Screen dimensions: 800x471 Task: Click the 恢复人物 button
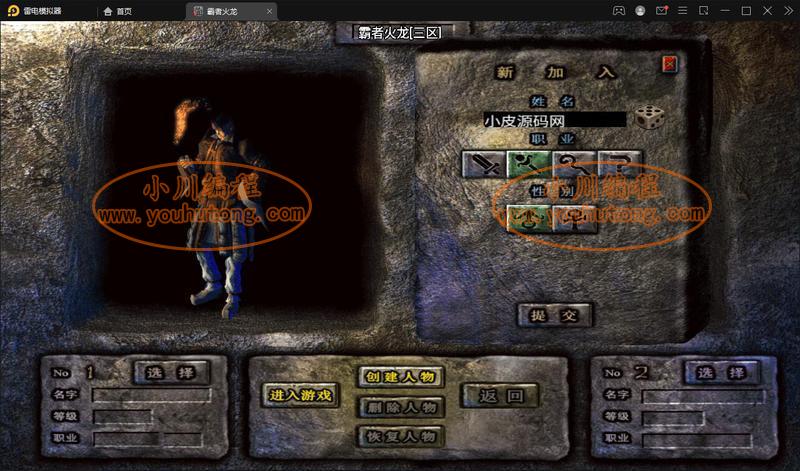pyautogui.click(x=401, y=436)
